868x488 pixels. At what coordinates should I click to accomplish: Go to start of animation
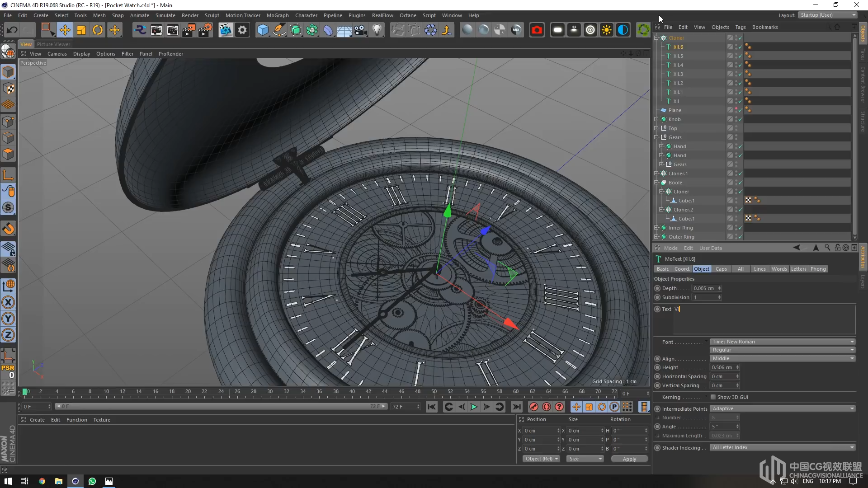[432, 407]
